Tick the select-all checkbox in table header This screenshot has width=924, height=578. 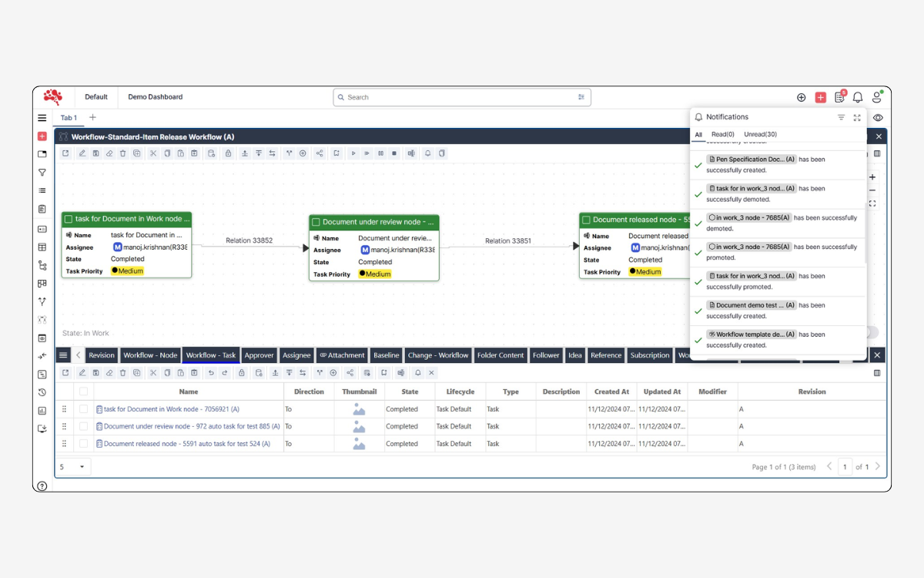(x=83, y=391)
